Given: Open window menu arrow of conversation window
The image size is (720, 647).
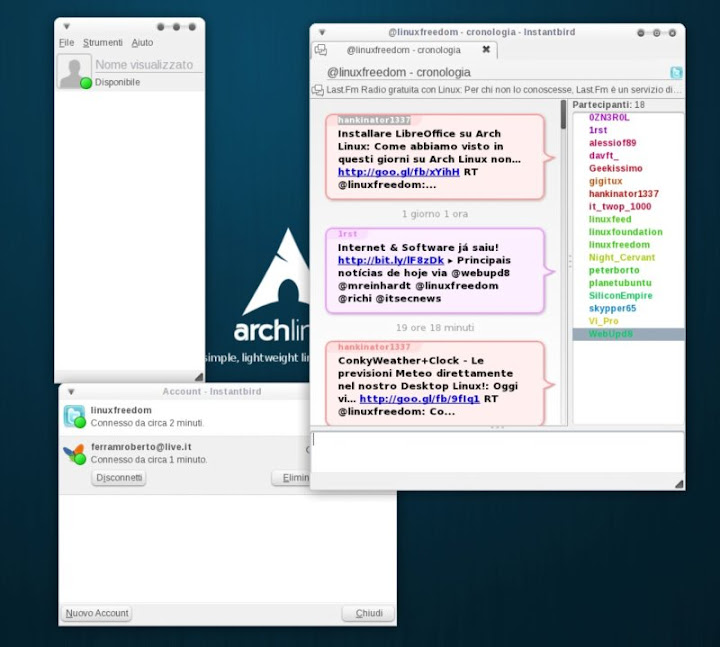Looking at the screenshot, I should point(322,32).
